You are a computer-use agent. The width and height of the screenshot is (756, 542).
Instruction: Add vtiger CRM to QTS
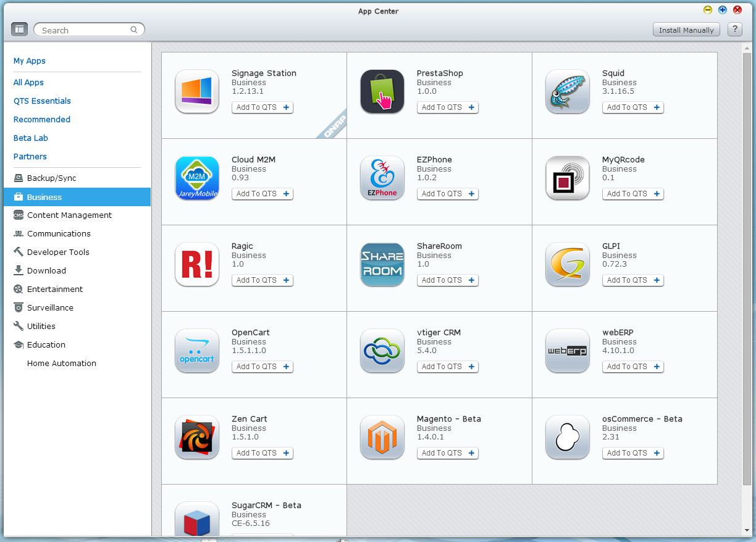tap(448, 367)
